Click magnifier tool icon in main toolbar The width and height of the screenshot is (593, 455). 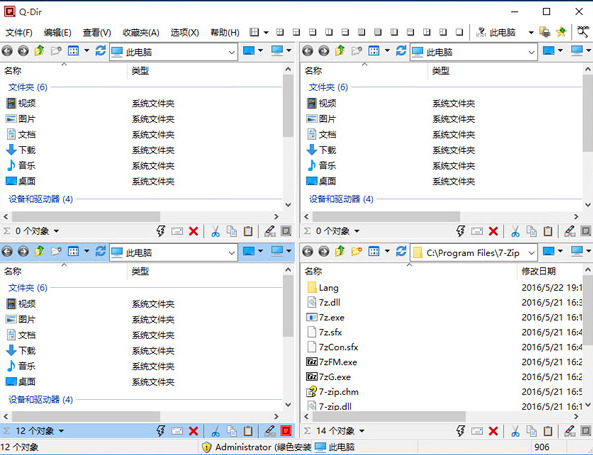click(x=583, y=32)
